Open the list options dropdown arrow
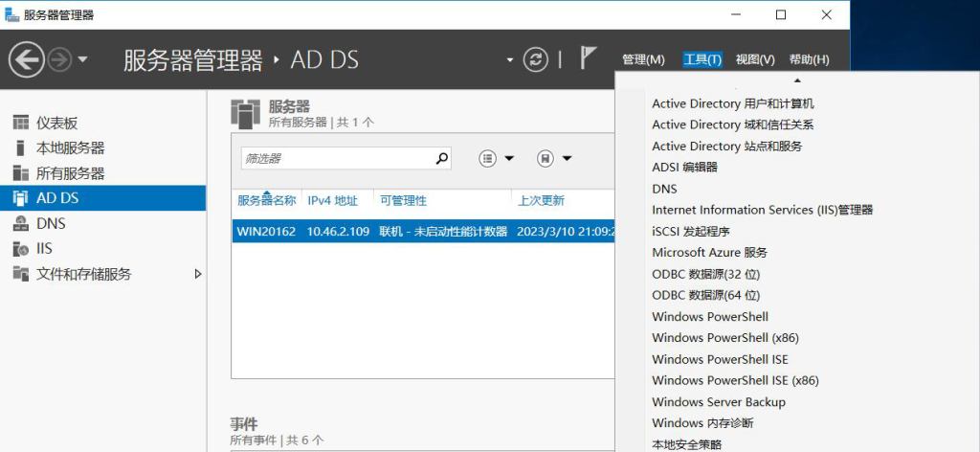Viewport: 980px width, 452px height. (509, 159)
